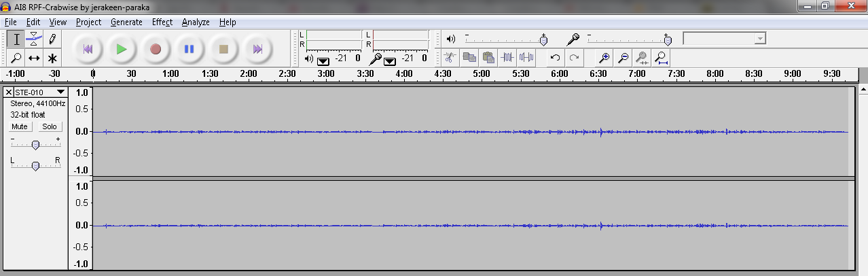This screenshot has height=276, width=868.
Task: Open the Effect menu
Action: [162, 22]
